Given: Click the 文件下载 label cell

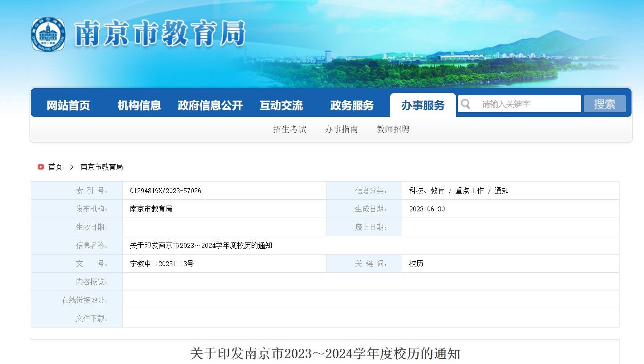Looking at the screenshot, I should click(x=77, y=318).
